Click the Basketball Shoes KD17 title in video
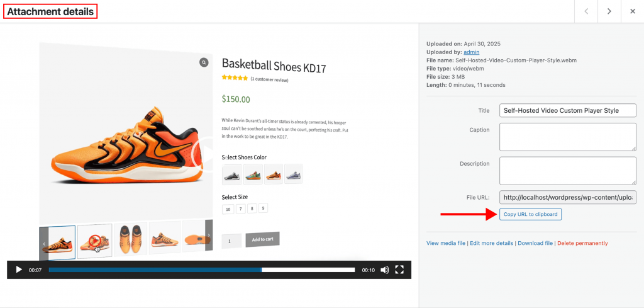The image size is (644, 308). 274,66
